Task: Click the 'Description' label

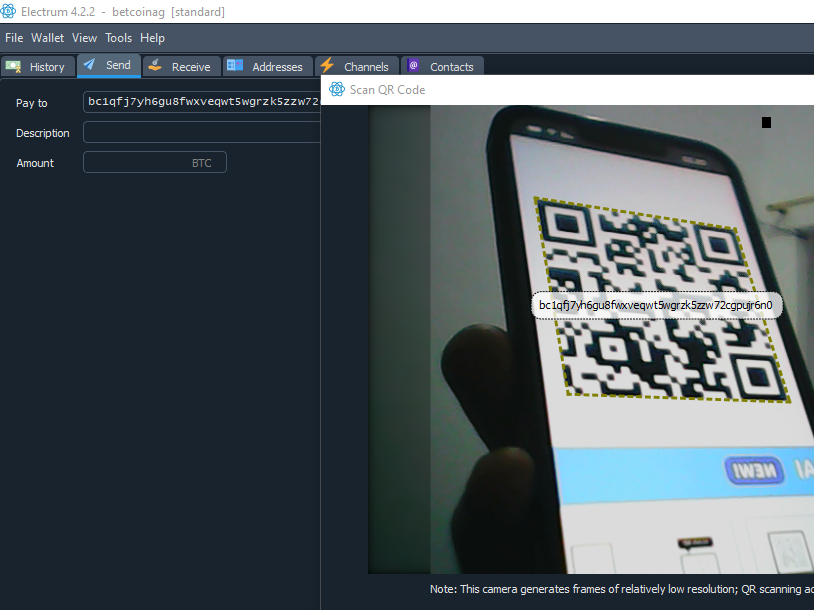Action: [x=43, y=133]
